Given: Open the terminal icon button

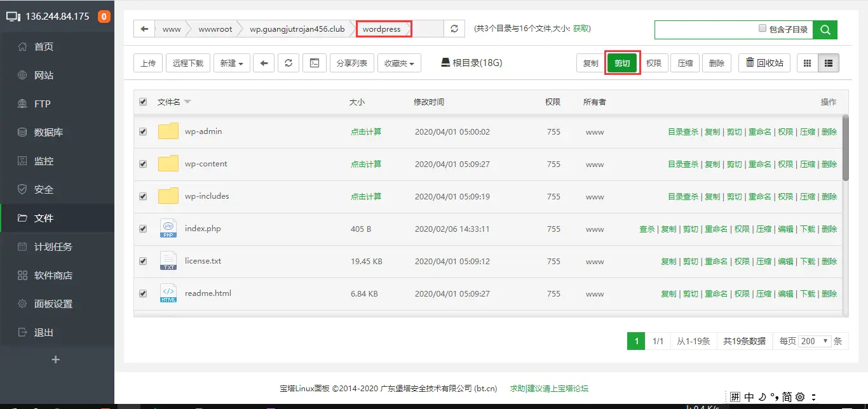Looking at the screenshot, I should coord(314,63).
